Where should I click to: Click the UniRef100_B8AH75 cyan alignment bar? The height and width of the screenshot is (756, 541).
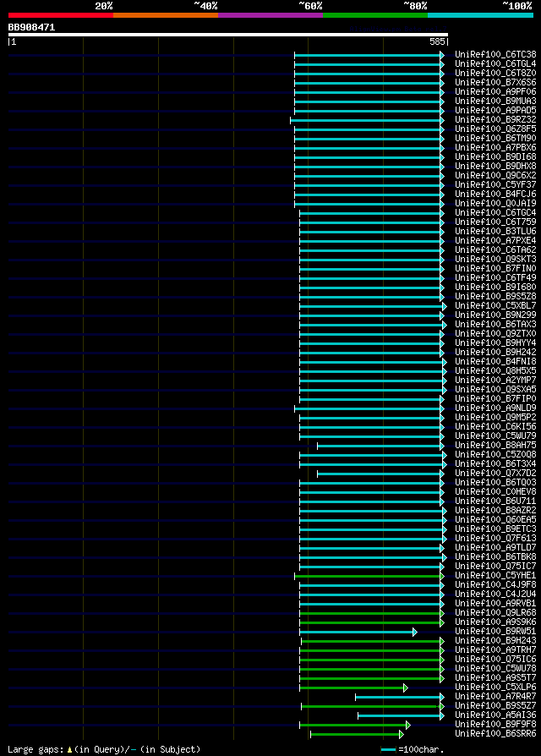pyautogui.click(x=380, y=446)
